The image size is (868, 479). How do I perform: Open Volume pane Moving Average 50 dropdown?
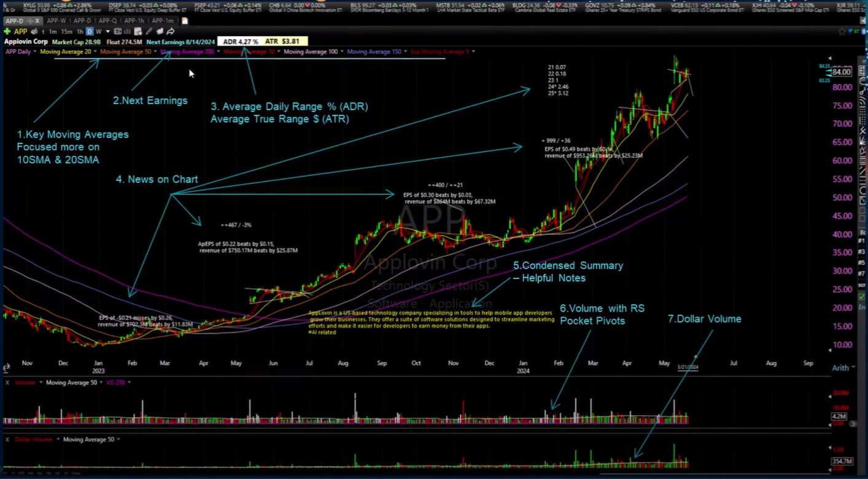101,383
